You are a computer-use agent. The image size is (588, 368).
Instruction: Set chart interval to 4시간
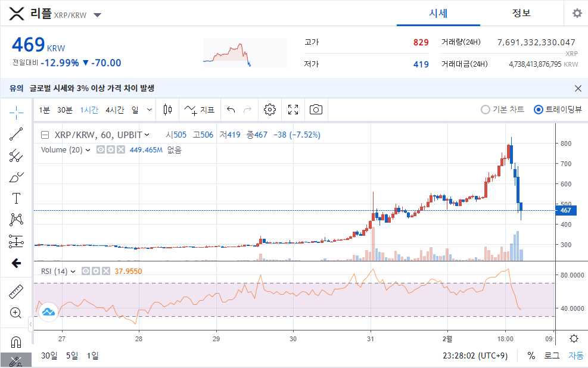pos(115,110)
